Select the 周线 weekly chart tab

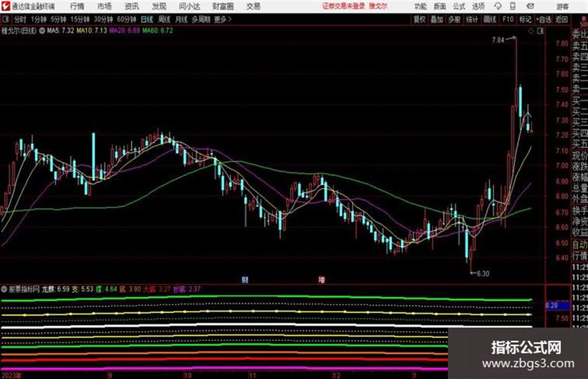point(164,19)
